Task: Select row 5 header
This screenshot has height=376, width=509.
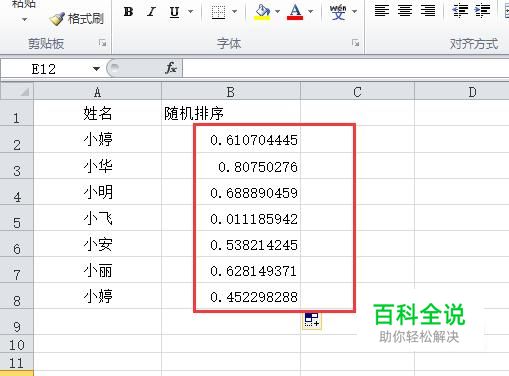Action: 17,218
